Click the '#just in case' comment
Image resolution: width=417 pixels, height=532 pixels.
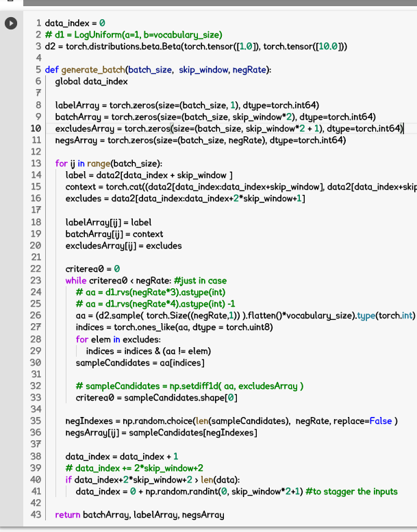pos(200,281)
